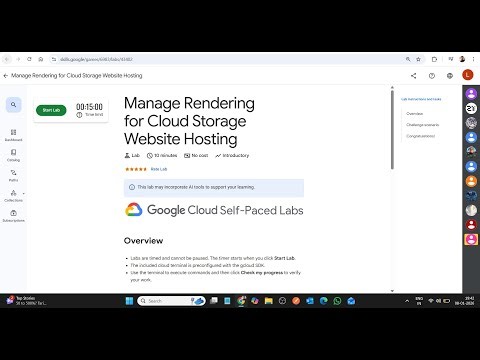480x360 pixels.
Task: Open Subscriptions in the sidebar
Action: [13, 216]
